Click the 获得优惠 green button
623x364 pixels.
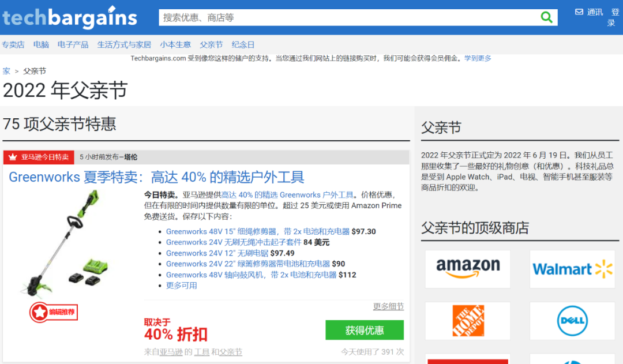[365, 330]
